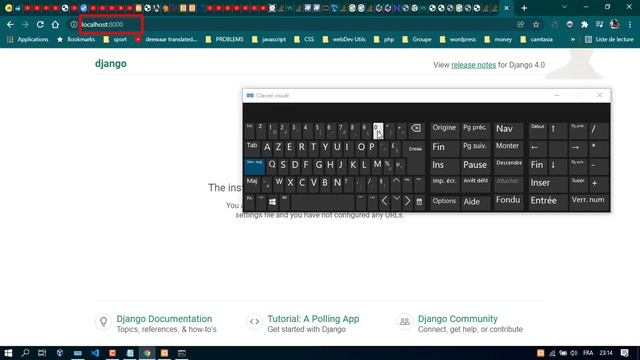Reload the localhost page

click(40, 24)
